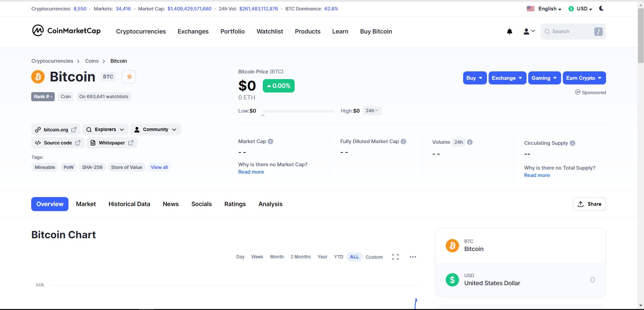Open Exchanges nav menu
This screenshot has width=644, height=310.
pos(193,32)
